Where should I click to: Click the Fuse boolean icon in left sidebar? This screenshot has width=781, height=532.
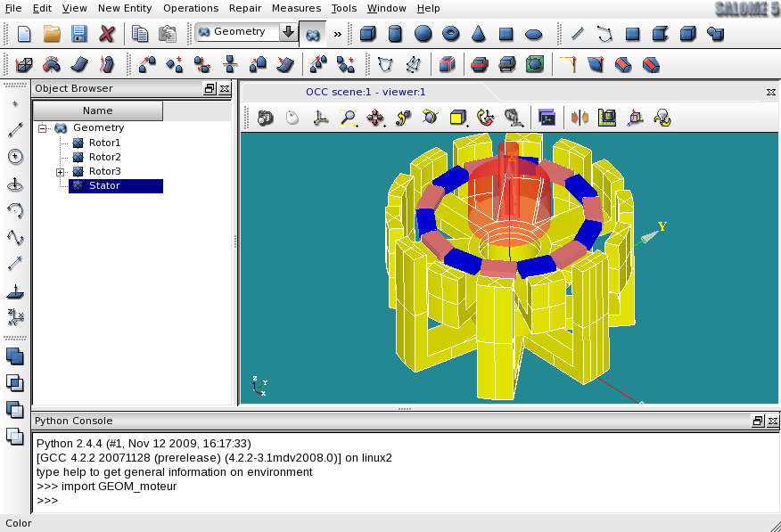tap(14, 356)
